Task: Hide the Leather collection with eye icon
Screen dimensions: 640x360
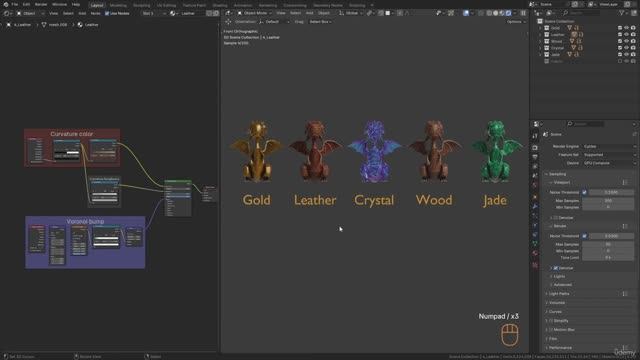Action: tap(627, 35)
